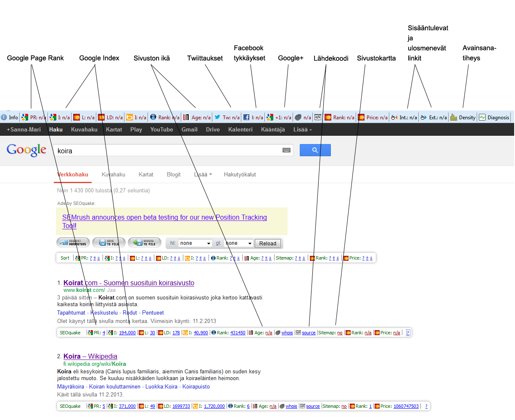Open Kuvahaku in Google black bar
The width and height of the screenshot is (515, 420).
84,129
